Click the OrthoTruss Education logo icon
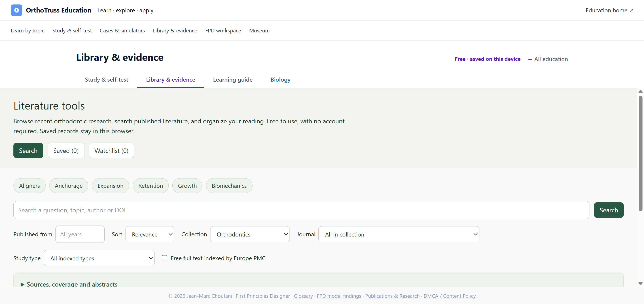The width and height of the screenshot is (644, 304). [x=17, y=10]
